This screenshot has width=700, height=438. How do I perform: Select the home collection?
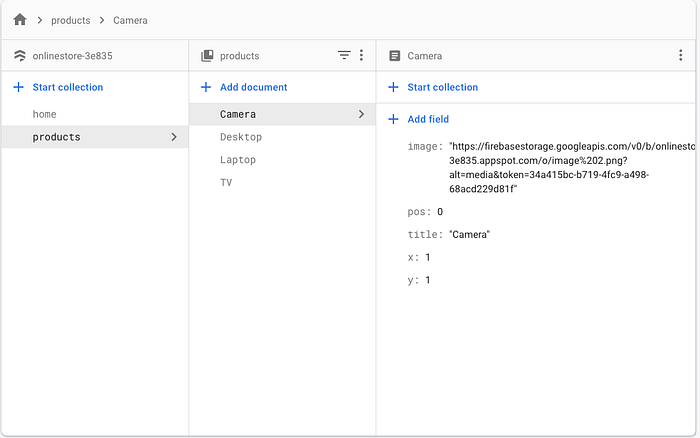(44, 114)
